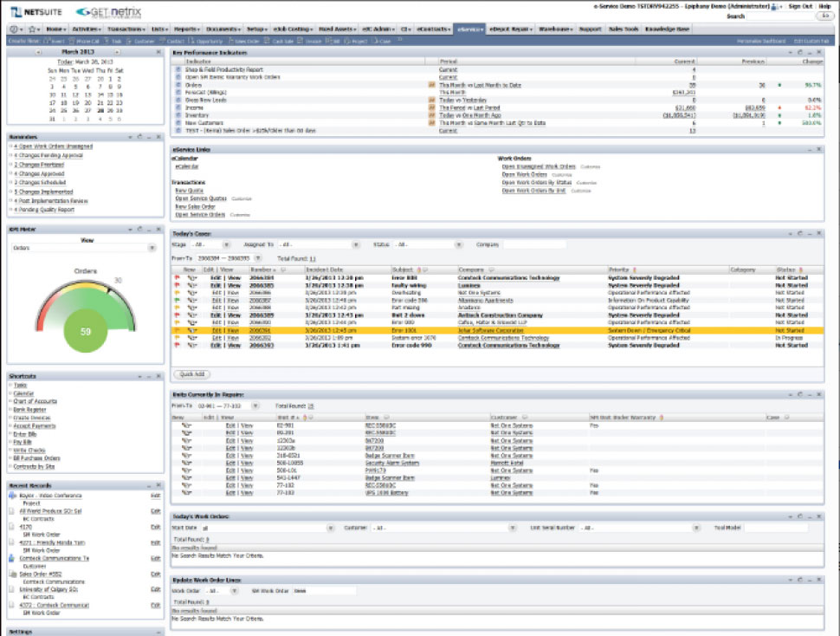Open the Reports menu
The width and height of the screenshot is (840, 636).
[186, 29]
